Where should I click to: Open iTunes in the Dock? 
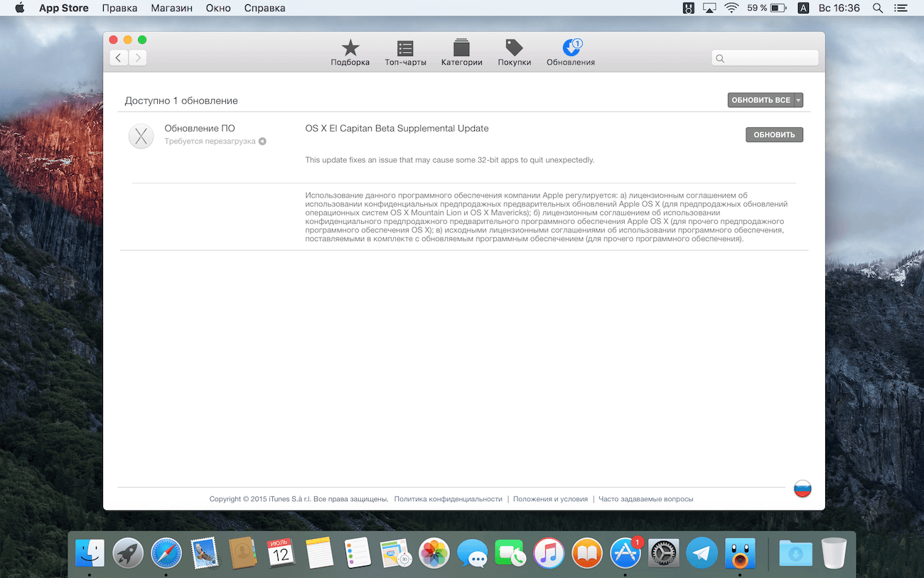[x=549, y=552]
